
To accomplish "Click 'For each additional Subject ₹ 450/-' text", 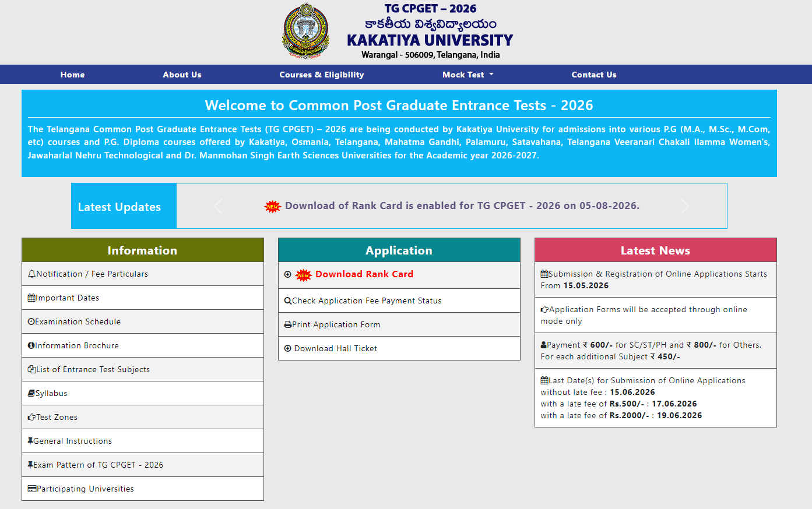I will tap(610, 356).
